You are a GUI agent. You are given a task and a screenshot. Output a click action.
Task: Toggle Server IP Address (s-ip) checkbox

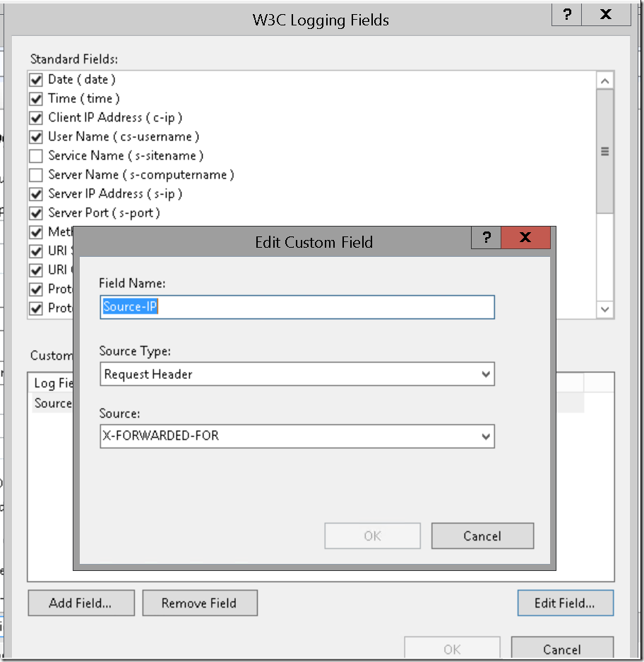36,194
